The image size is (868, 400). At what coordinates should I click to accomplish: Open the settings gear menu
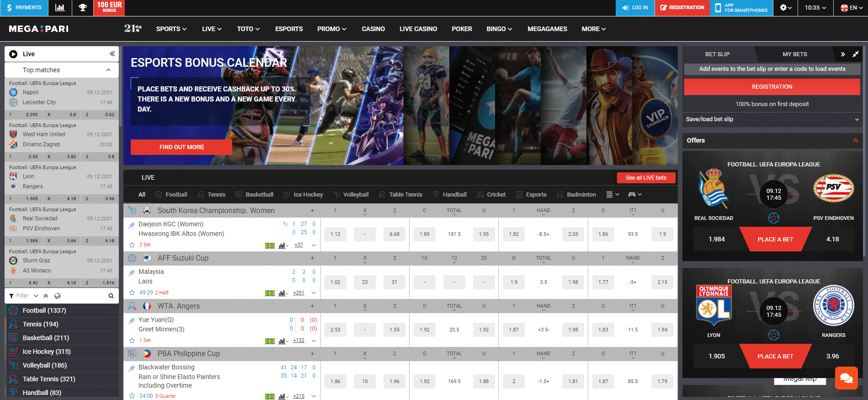tap(785, 8)
